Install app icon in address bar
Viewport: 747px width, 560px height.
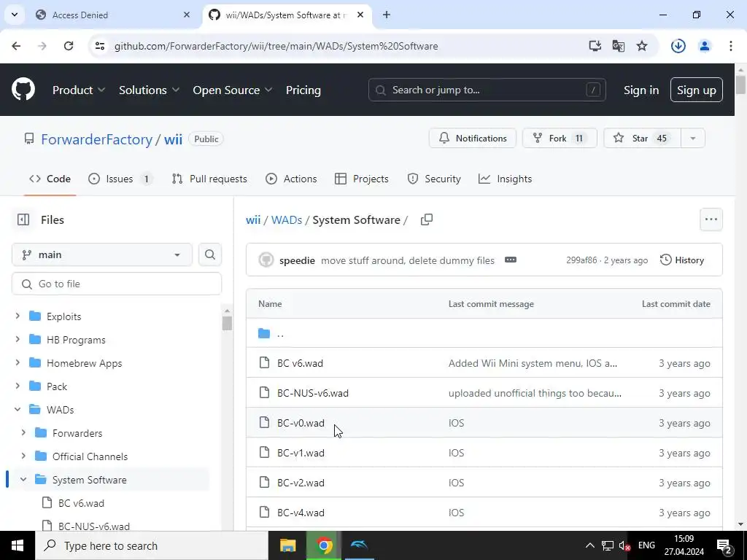[595, 46]
